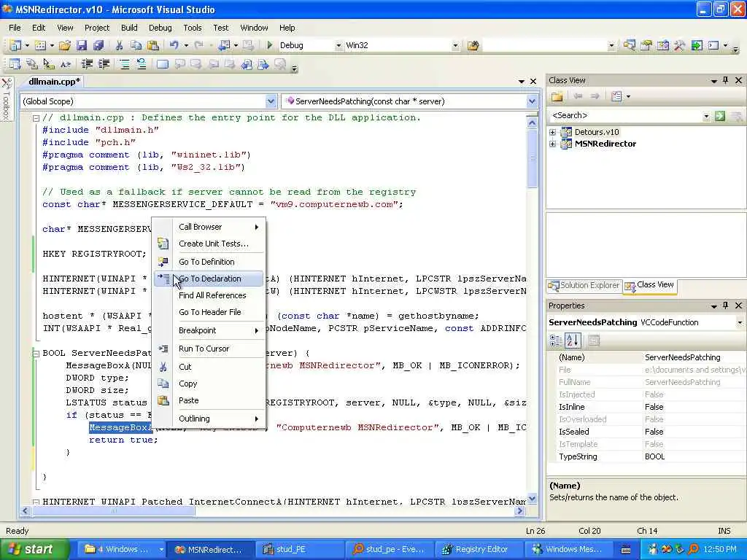Uncomment selected lines icon
Screen dimensions: 747x560
coord(142,64)
